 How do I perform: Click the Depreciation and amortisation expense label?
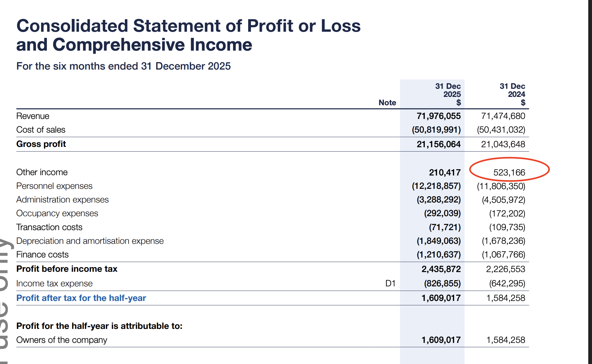coord(90,241)
